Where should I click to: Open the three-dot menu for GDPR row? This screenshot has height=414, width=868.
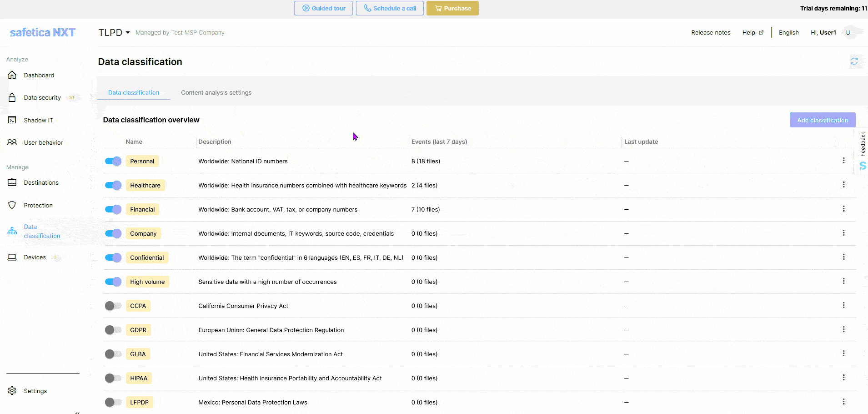click(x=844, y=329)
